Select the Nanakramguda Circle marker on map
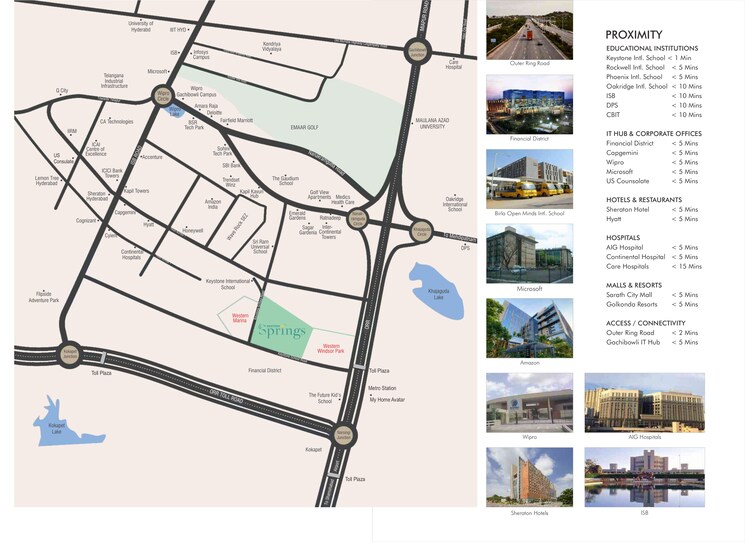Image resolution: width=745 pixels, height=542 pixels. click(x=357, y=219)
